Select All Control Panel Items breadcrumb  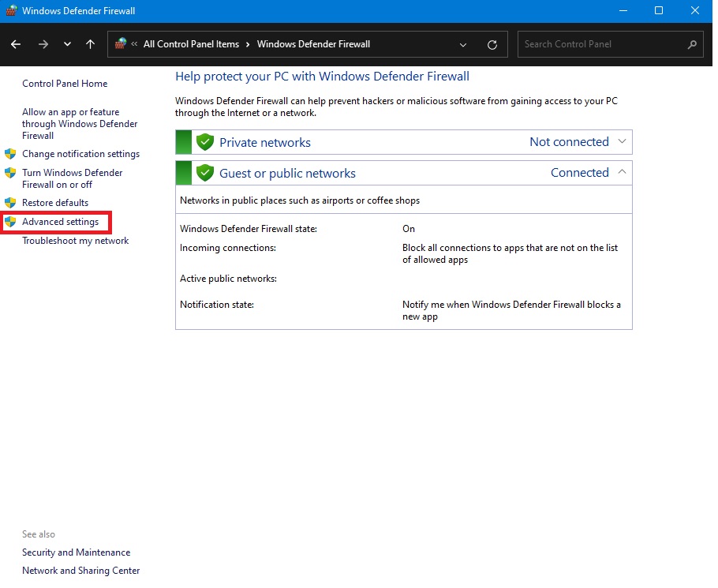point(191,44)
